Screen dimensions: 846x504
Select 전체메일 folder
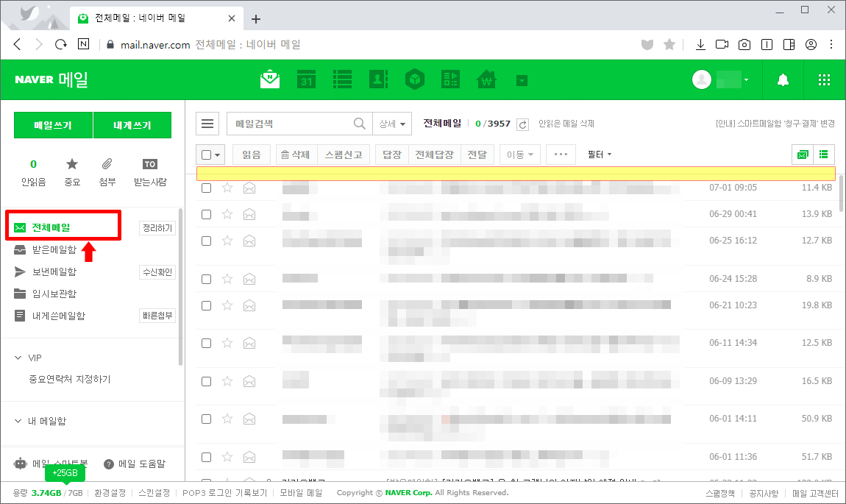tap(51, 227)
